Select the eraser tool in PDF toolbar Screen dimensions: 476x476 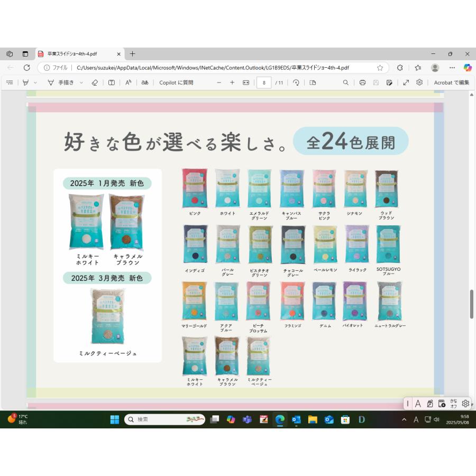[x=95, y=83]
